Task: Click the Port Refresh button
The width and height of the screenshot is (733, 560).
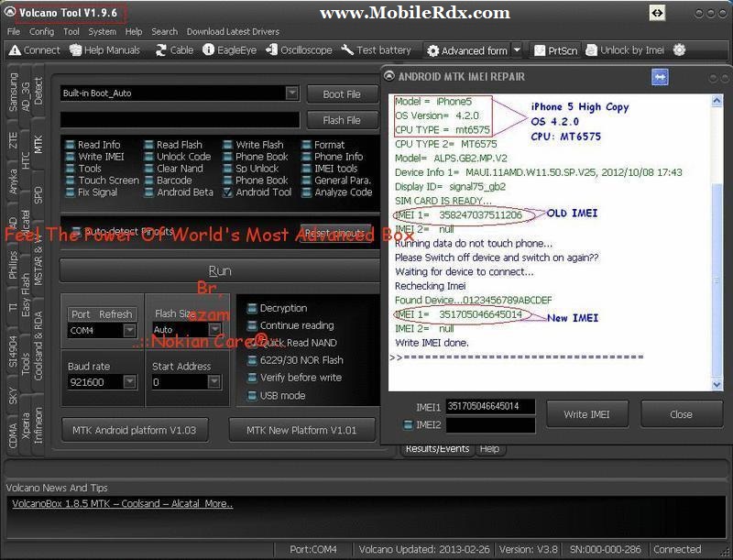Action: (x=102, y=314)
